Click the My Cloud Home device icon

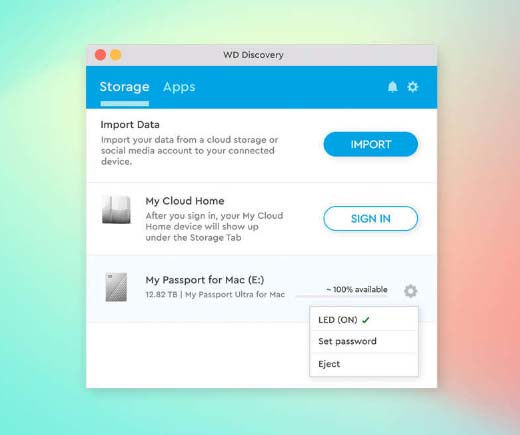tap(116, 209)
